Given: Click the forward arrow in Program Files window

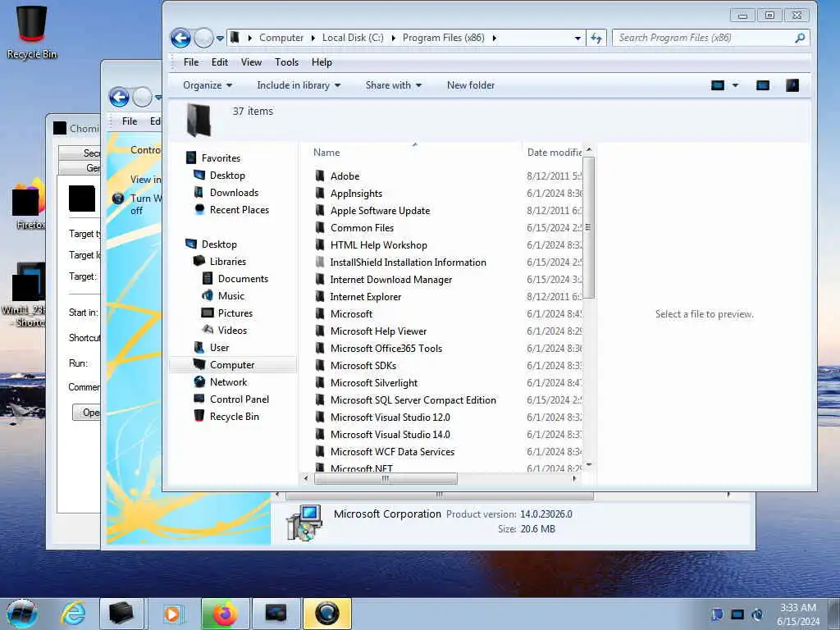Looking at the screenshot, I should coord(203,38).
